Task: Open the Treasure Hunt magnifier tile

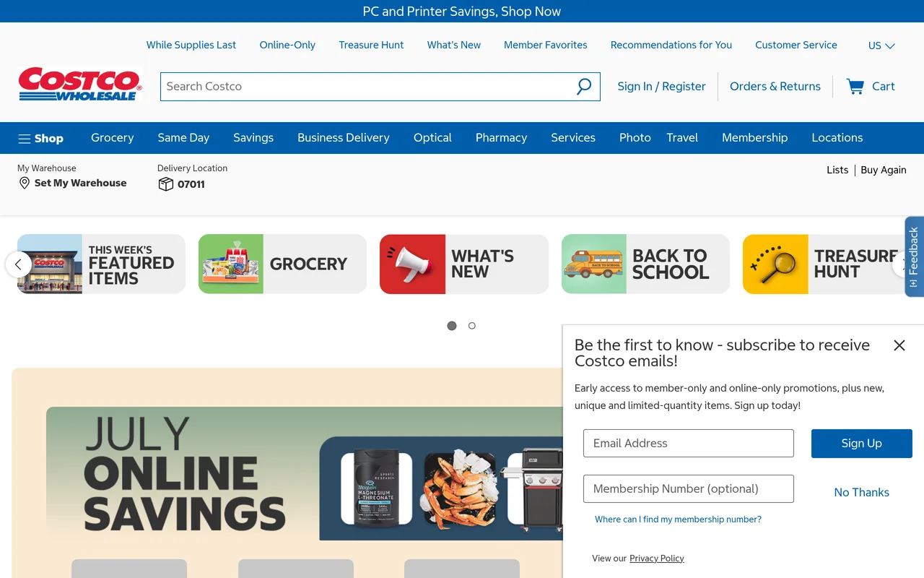Action: pyautogui.click(x=823, y=264)
